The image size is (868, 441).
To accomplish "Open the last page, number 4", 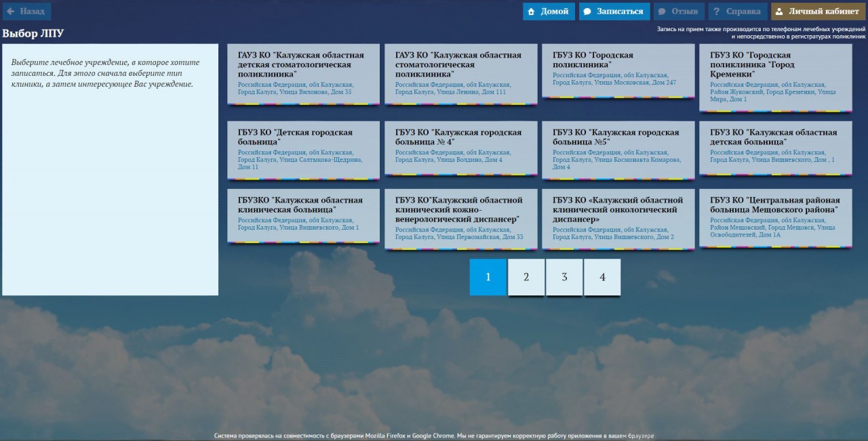I will point(602,277).
